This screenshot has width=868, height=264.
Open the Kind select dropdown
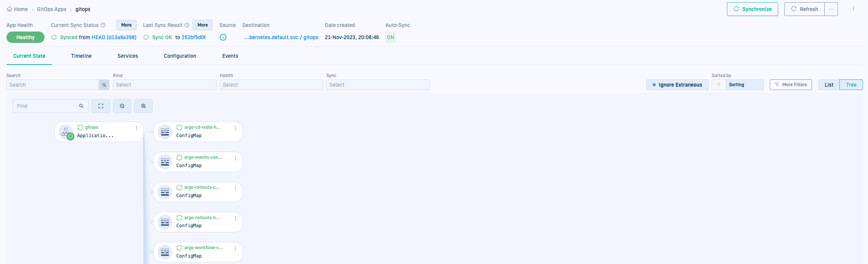[165, 85]
